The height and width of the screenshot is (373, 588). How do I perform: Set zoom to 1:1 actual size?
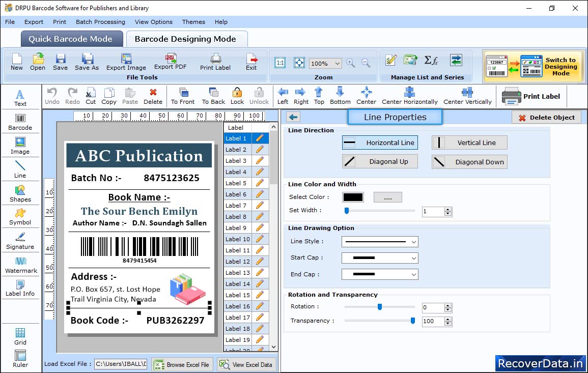280,63
